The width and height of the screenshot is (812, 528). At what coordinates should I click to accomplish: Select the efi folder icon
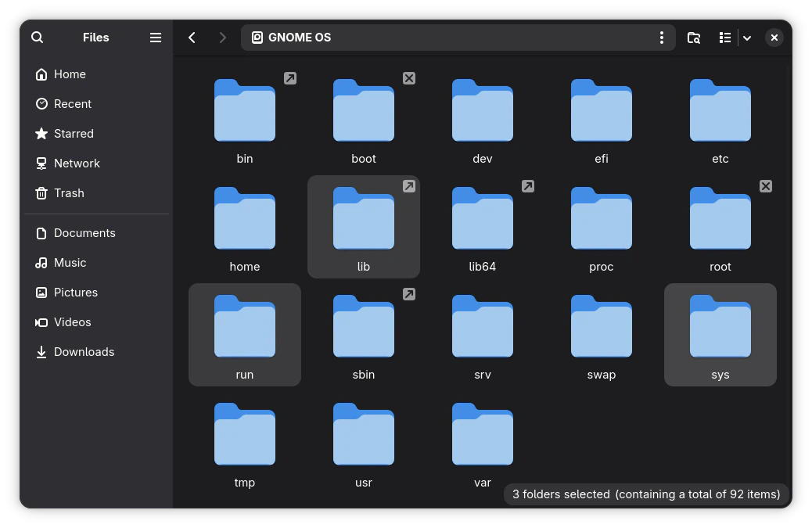(x=602, y=110)
